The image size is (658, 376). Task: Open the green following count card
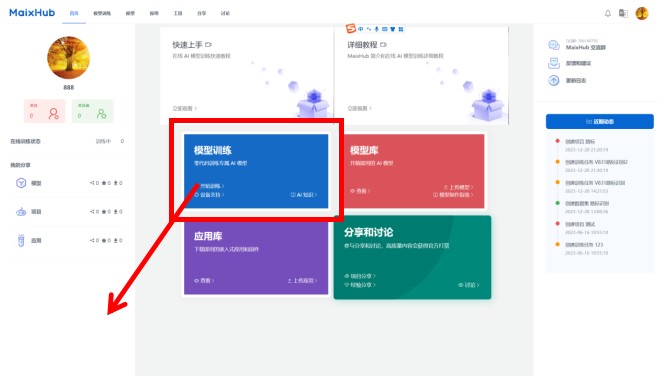92,111
